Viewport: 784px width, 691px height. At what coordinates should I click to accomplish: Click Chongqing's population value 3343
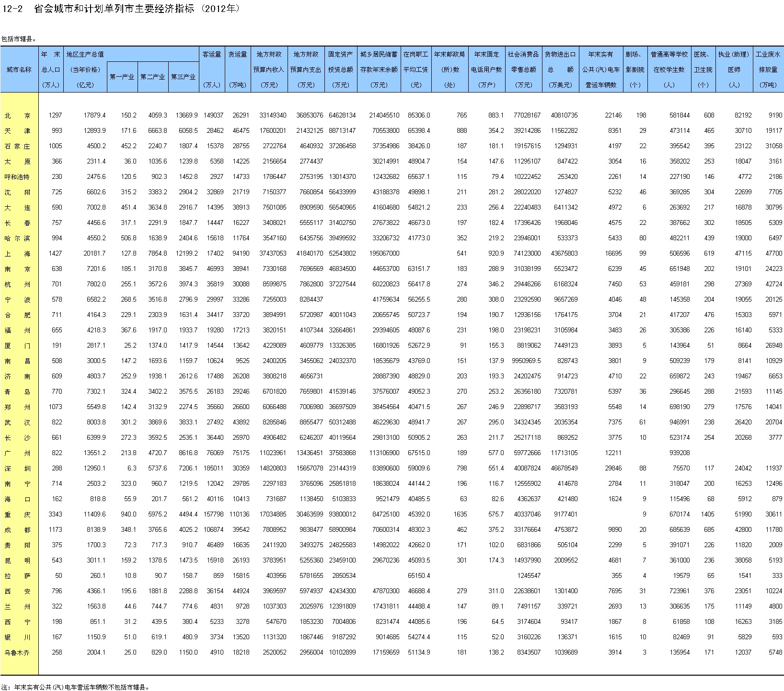[55, 515]
